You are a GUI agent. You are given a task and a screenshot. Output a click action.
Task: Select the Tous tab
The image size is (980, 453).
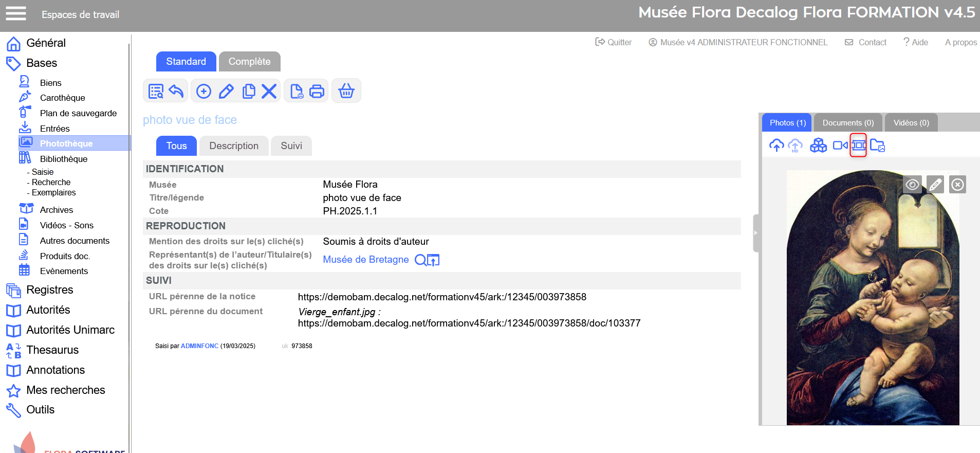176,146
